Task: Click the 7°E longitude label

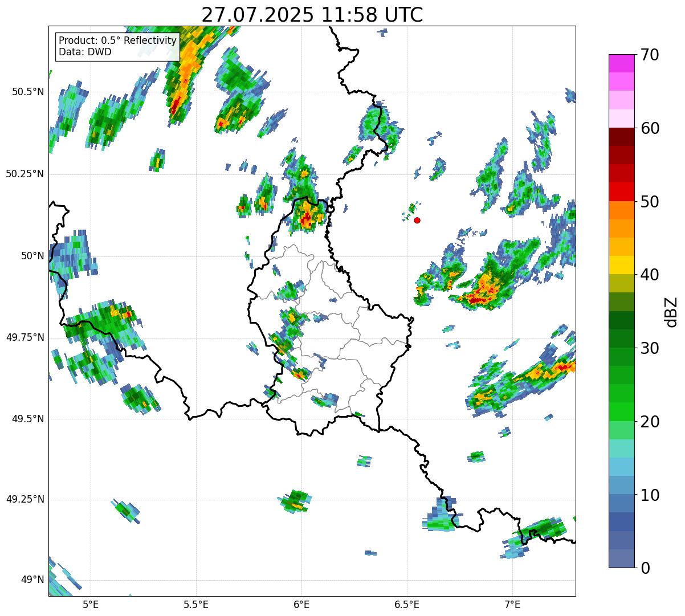Action: [513, 605]
